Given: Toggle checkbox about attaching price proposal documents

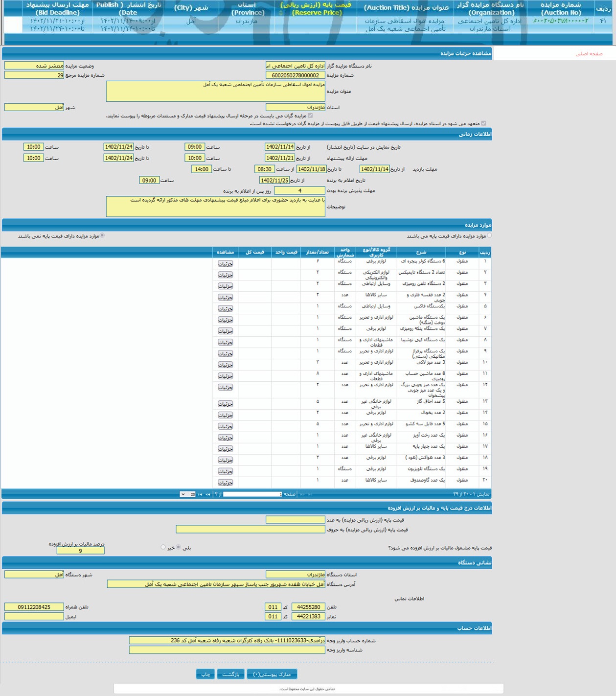Looking at the screenshot, I should 310,116.
